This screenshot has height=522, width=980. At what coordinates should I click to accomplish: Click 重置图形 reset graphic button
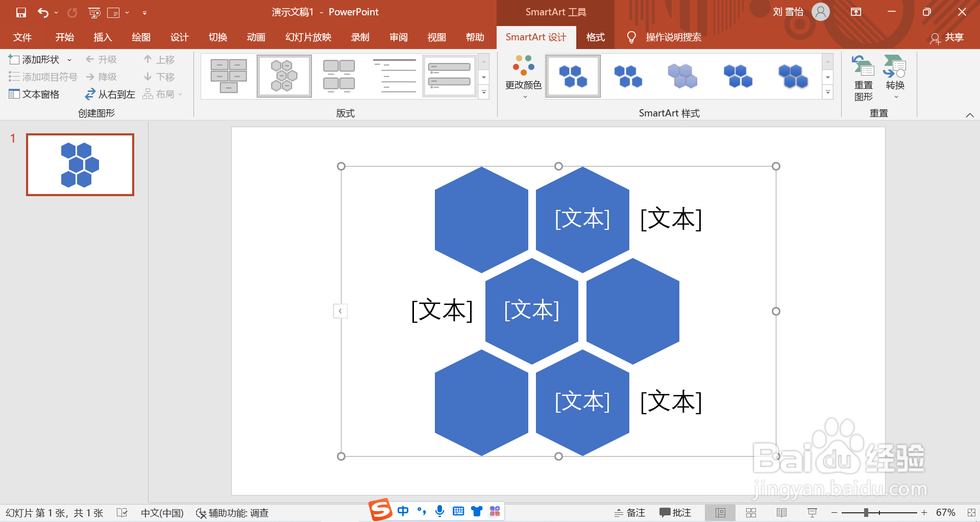point(864,78)
